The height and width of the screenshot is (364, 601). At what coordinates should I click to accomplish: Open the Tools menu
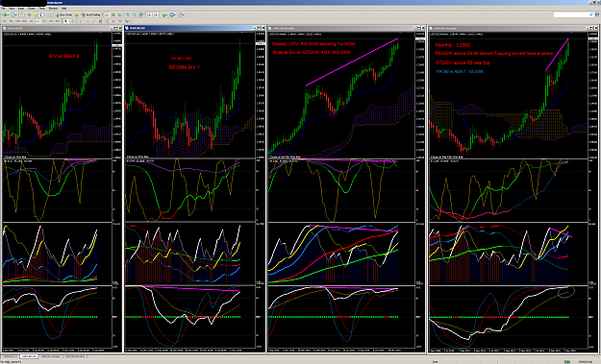pos(42,9)
